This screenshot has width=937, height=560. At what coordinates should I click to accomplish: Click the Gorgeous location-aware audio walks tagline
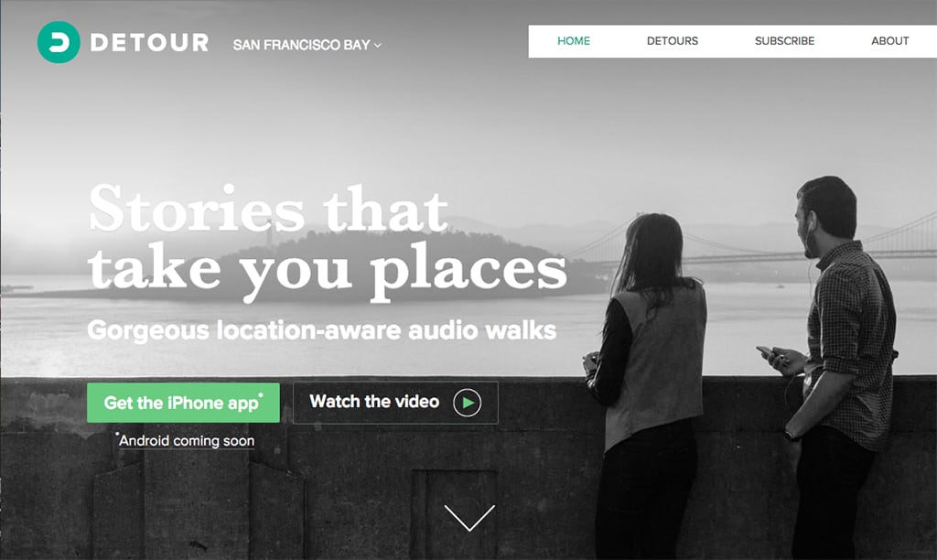coord(321,330)
